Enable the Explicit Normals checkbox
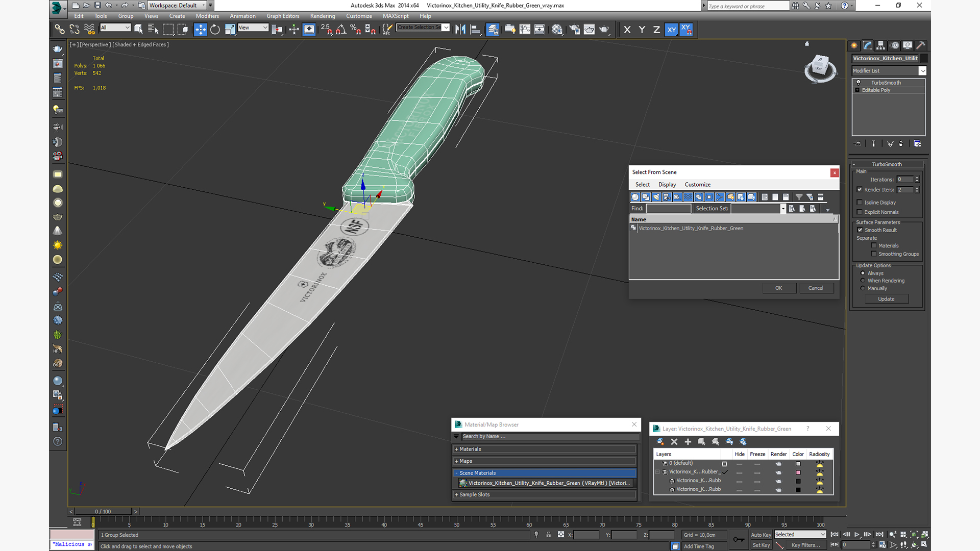This screenshot has height=551, width=980. pos(860,212)
